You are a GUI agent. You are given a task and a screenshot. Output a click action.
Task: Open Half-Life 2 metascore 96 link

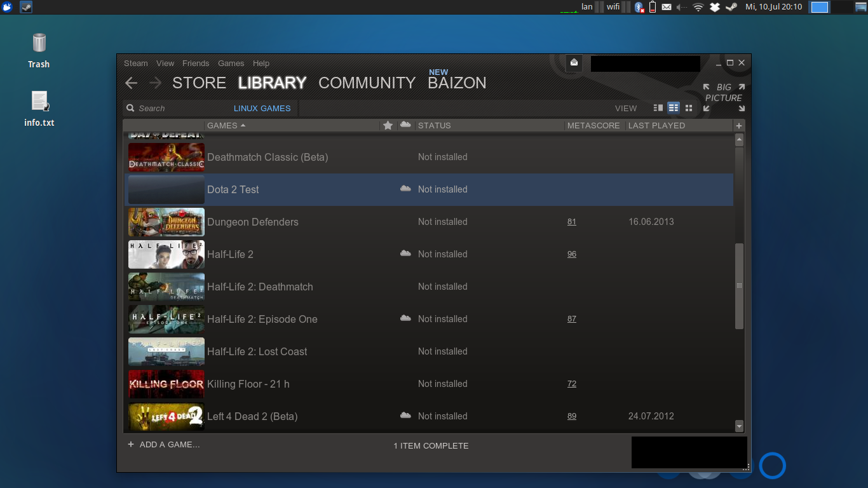pyautogui.click(x=572, y=254)
